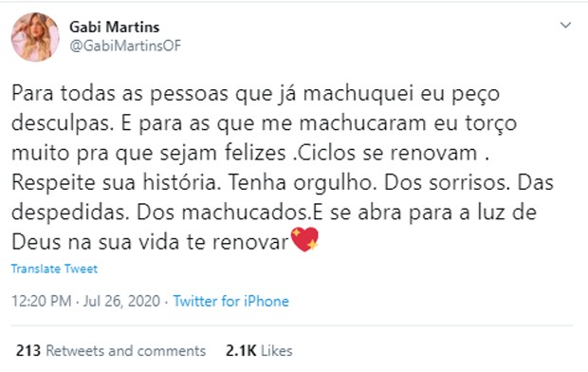The height and width of the screenshot is (372, 588).
Task: Open the @GabiMartinsOF handle
Action: click(x=125, y=46)
